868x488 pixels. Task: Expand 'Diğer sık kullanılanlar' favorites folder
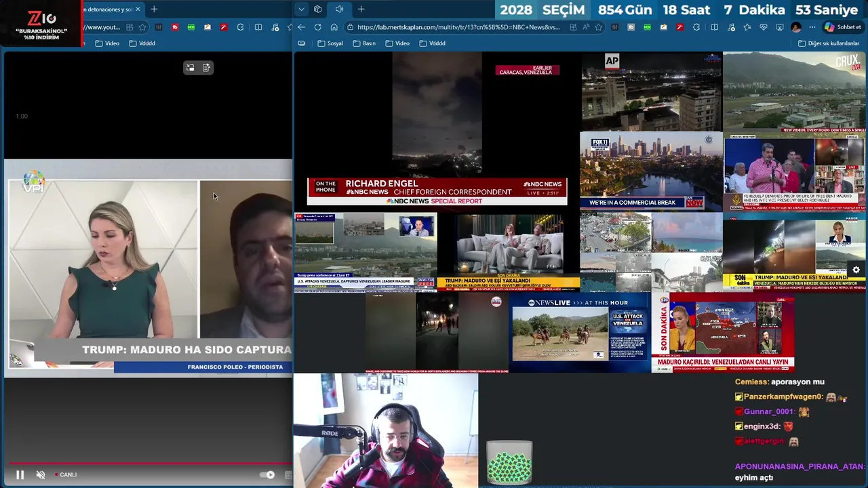click(x=828, y=43)
